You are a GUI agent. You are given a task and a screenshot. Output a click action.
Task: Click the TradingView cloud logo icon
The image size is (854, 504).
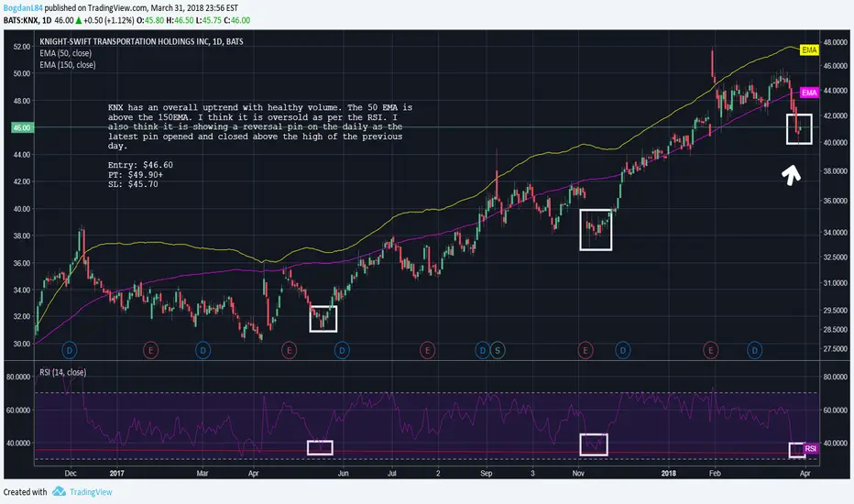[x=59, y=491]
